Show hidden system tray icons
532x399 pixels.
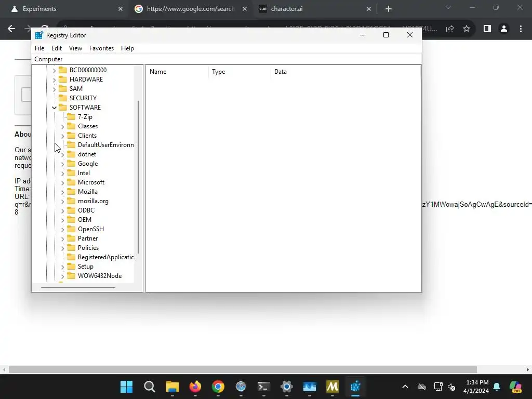coord(405,387)
